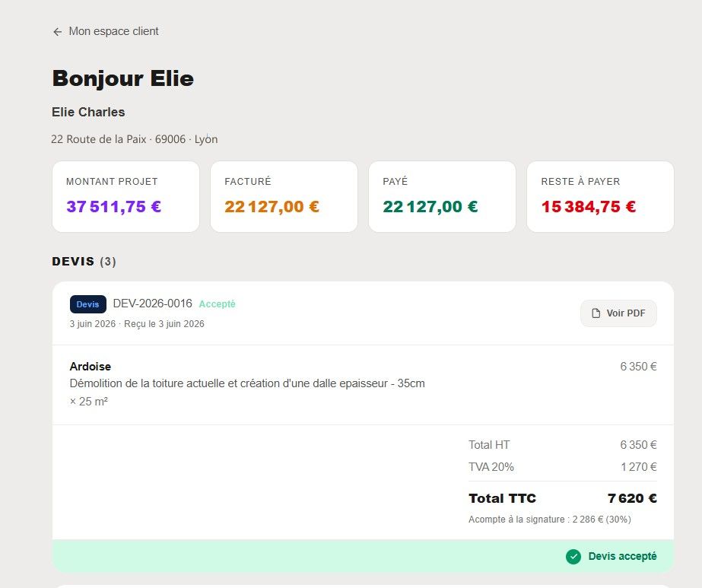Screen dimensions: 702x588
Task: Click Reste à payer 15 384,75 €
Action: pyautogui.click(x=588, y=206)
